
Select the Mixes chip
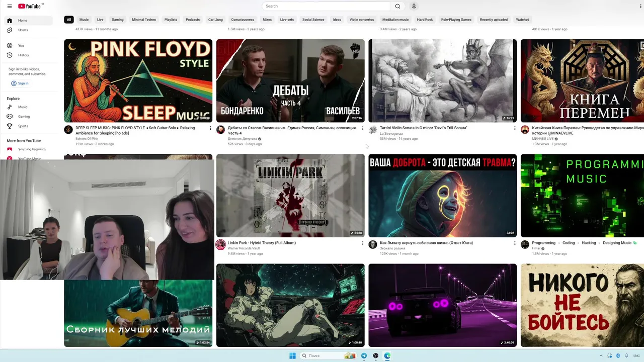pos(267,20)
